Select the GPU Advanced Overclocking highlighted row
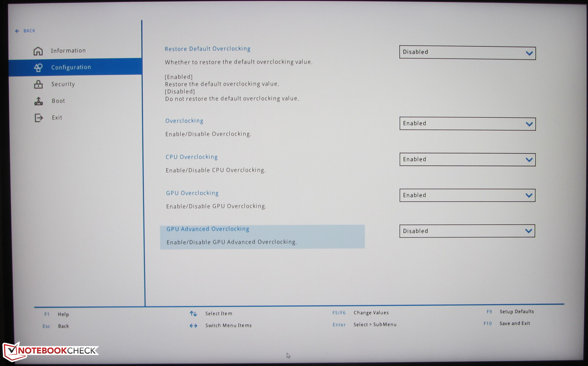This screenshot has width=588, height=366. tap(262, 237)
